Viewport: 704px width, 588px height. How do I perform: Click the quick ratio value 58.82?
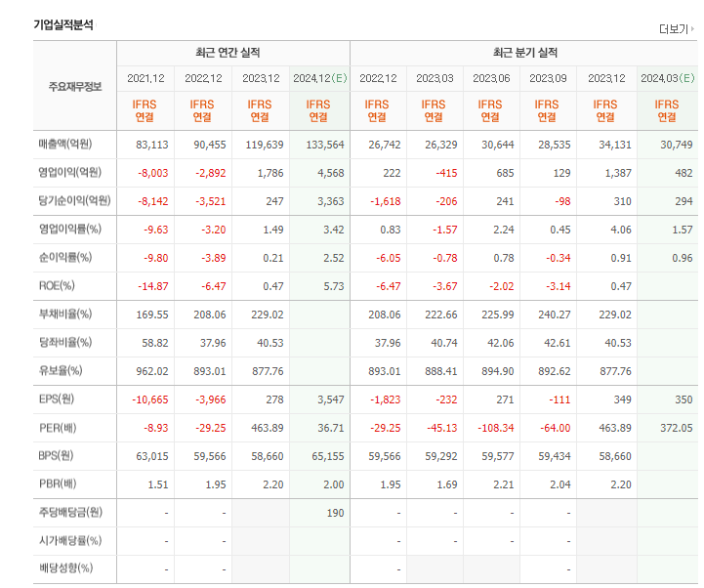pyautogui.click(x=155, y=343)
